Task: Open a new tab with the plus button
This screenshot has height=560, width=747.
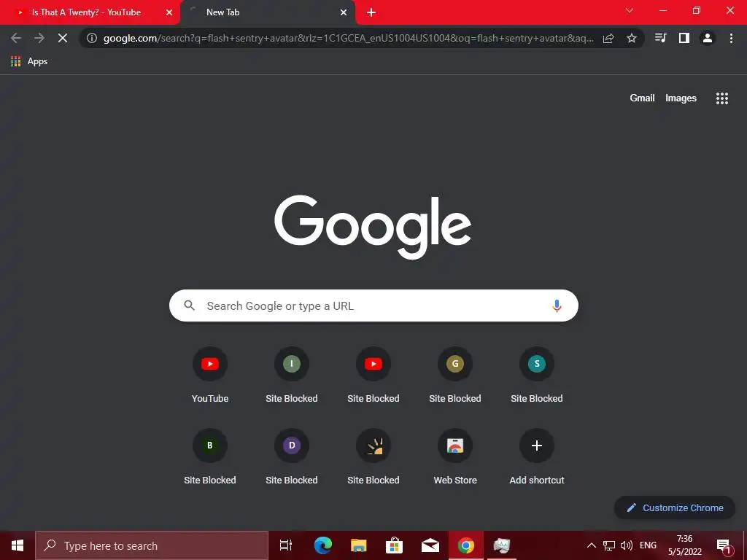Action: click(x=371, y=12)
